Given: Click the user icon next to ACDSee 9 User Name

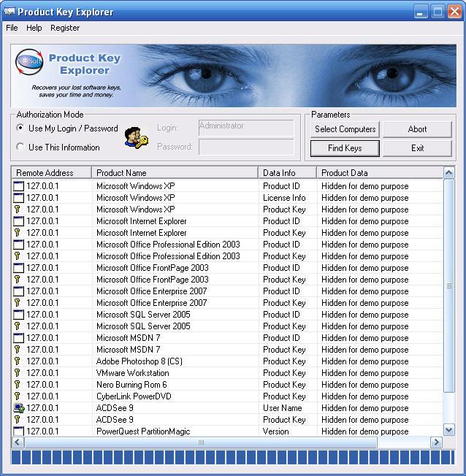Looking at the screenshot, I should click(18, 408).
